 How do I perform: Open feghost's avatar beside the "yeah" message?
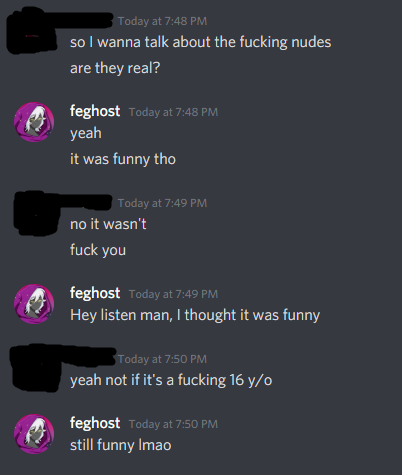click(x=34, y=122)
